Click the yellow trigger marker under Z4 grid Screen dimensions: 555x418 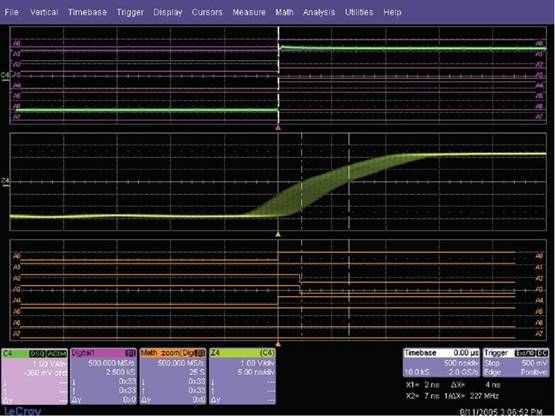(278, 234)
